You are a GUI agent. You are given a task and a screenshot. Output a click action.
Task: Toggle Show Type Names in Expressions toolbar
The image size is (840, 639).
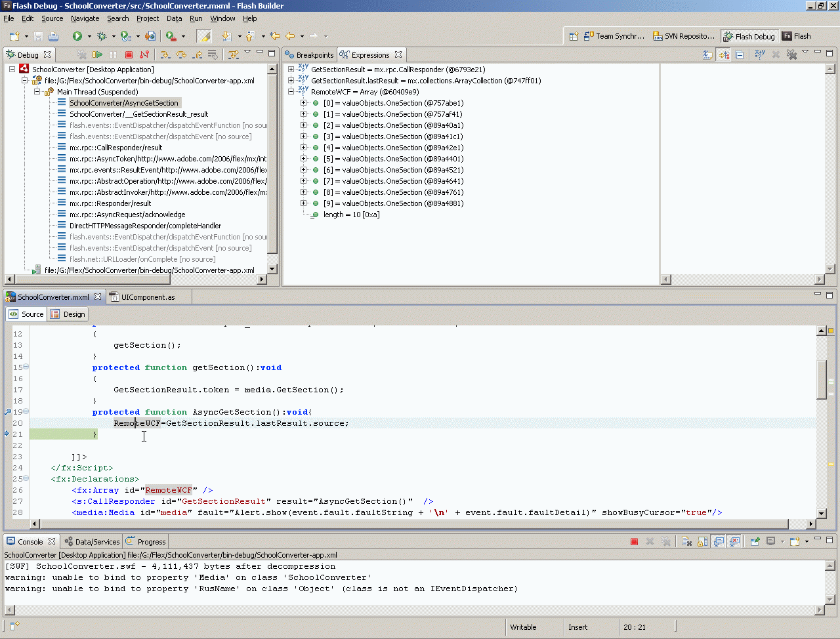tap(707, 55)
